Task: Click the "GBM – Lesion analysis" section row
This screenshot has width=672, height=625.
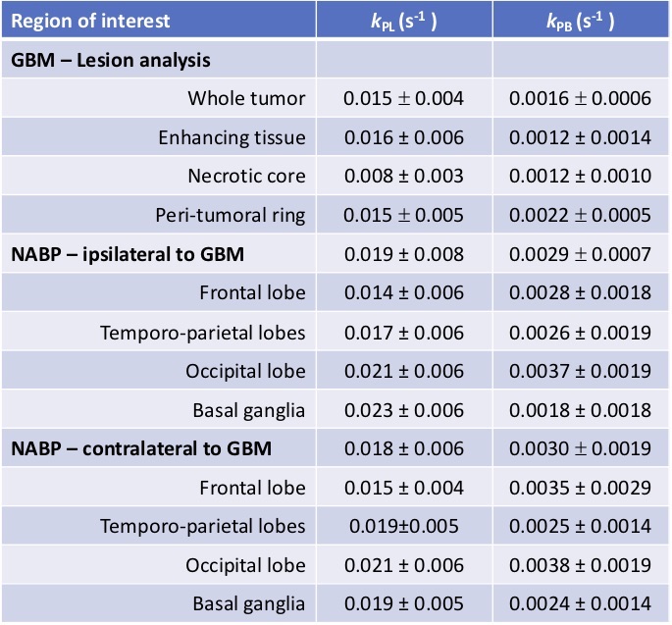Action: pos(111,60)
